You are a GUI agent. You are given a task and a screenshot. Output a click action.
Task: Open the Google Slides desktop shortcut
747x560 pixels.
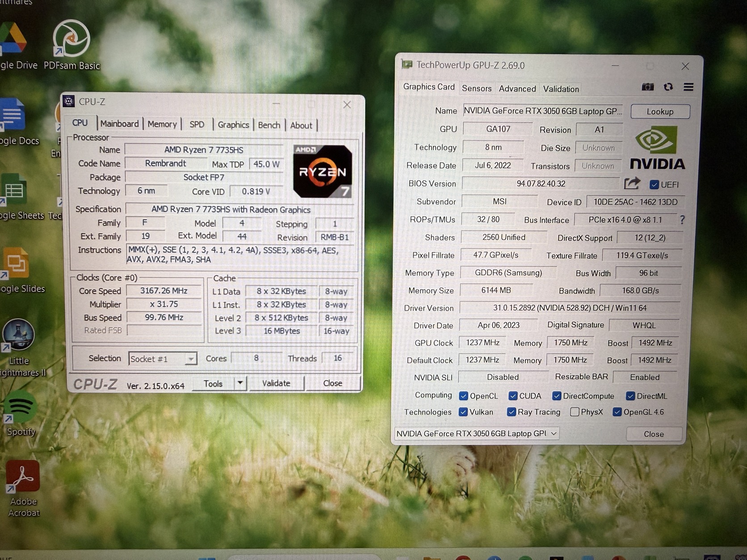pos(20,270)
